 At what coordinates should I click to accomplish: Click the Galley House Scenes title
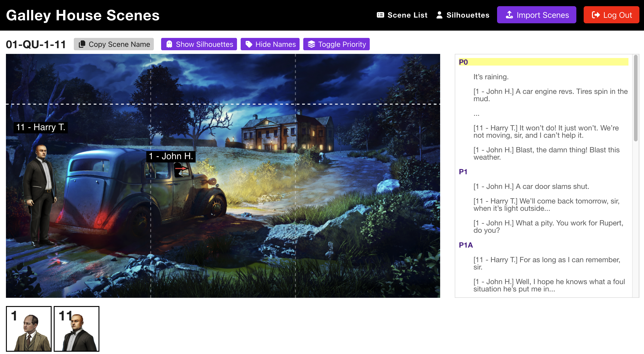click(83, 15)
